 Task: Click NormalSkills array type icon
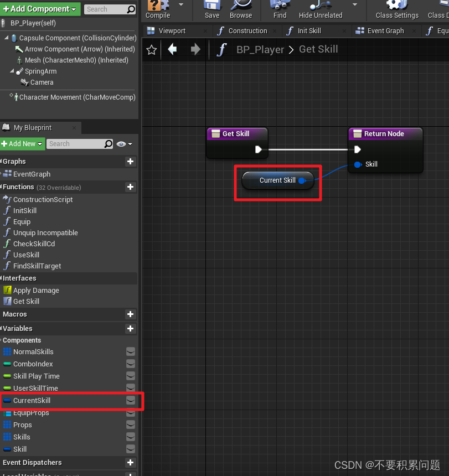coord(7,351)
